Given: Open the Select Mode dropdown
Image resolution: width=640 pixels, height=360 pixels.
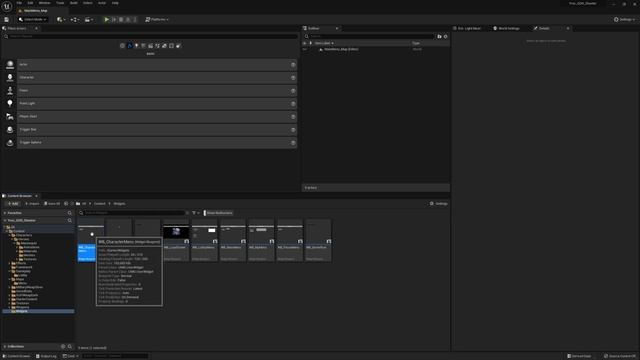Looking at the screenshot, I should [x=33, y=19].
